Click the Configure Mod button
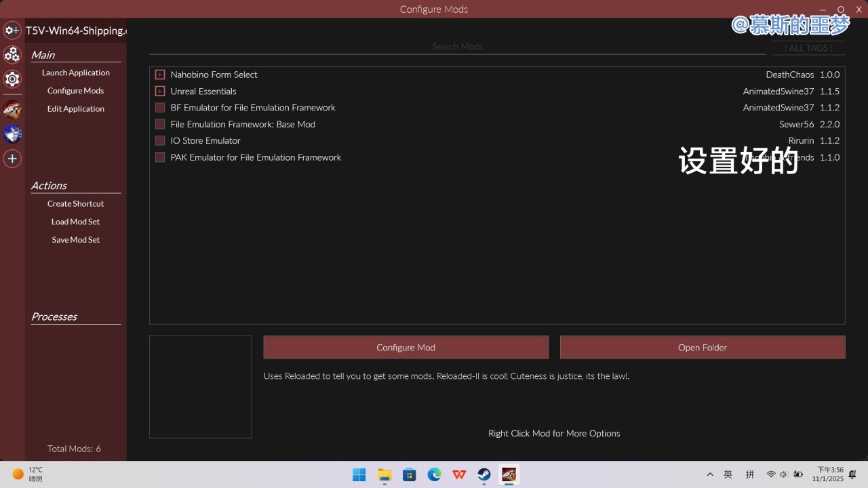This screenshot has width=868, height=488. tap(406, 347)
